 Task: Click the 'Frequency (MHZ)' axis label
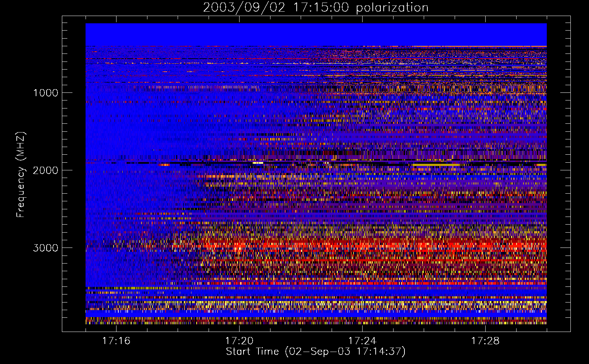click(21, 175)
